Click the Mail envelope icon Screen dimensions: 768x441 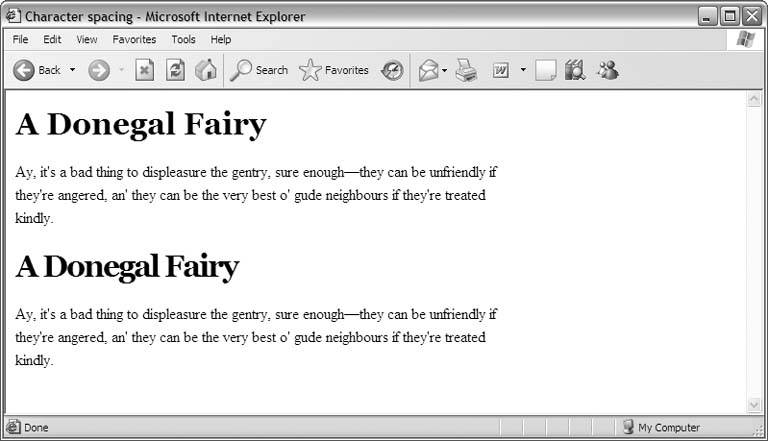[x=427, y=70]
